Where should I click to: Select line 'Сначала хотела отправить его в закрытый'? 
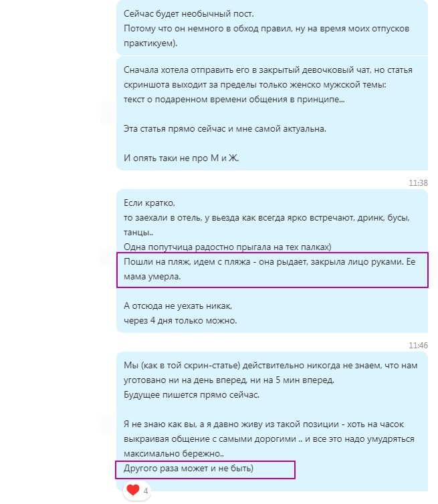point(268,70)
